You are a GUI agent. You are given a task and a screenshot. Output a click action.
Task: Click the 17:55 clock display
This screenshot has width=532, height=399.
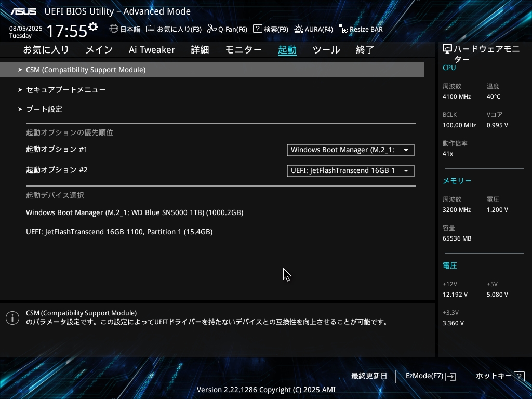point(67,31)
